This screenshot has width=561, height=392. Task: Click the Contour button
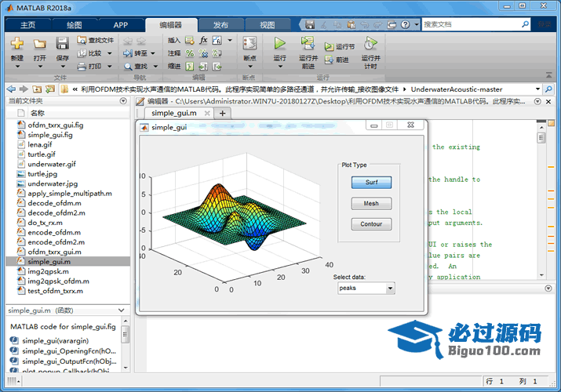[371, 224]
